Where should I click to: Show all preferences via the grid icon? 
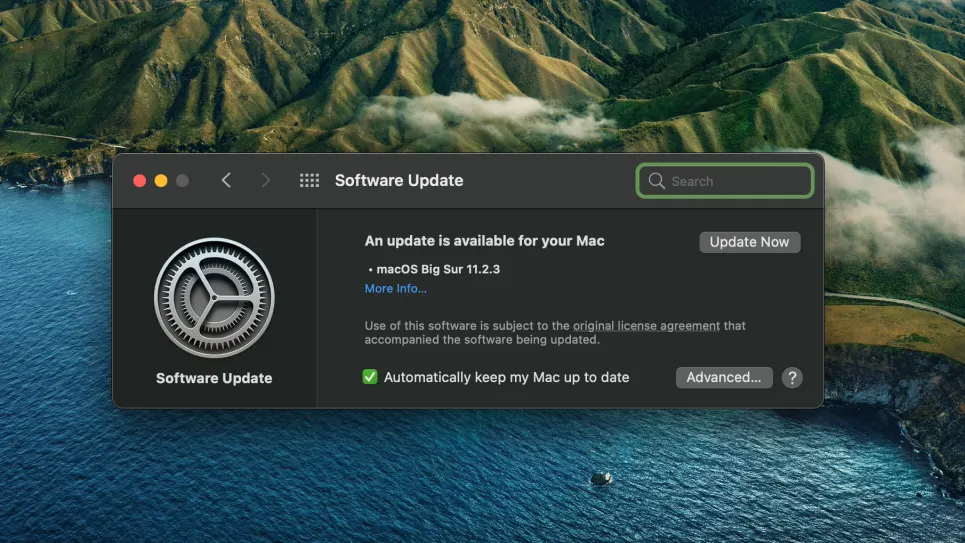(x=309, y=180)
